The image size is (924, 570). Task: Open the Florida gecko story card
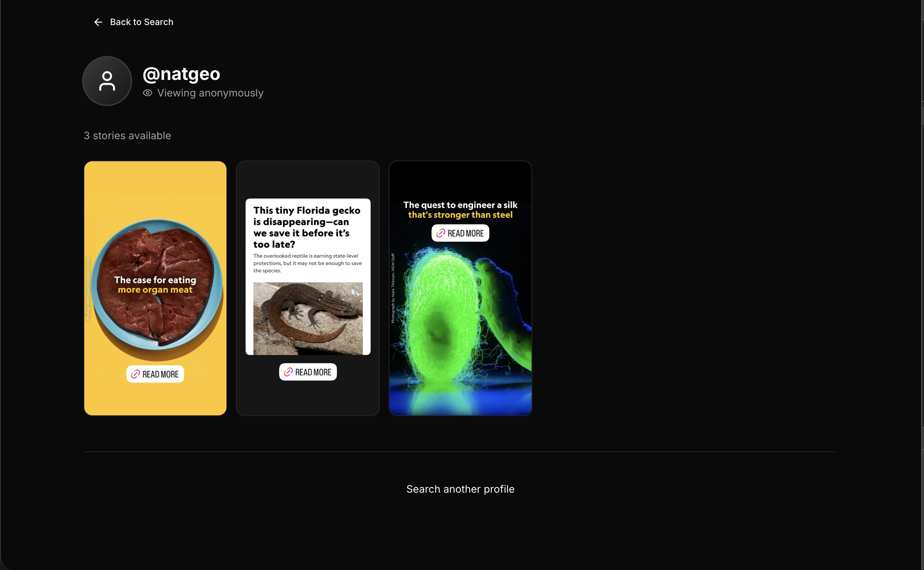[308, 288]
